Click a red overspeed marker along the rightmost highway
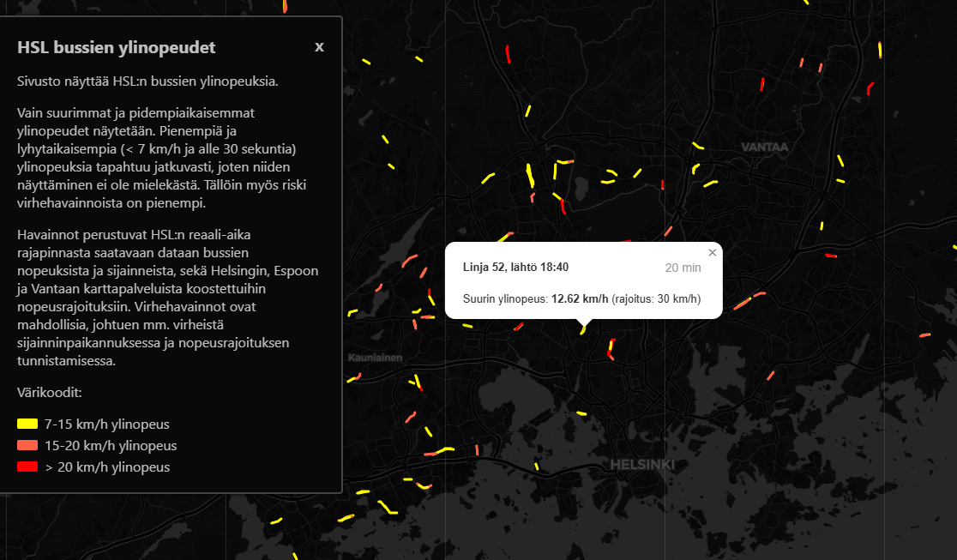 871,87
